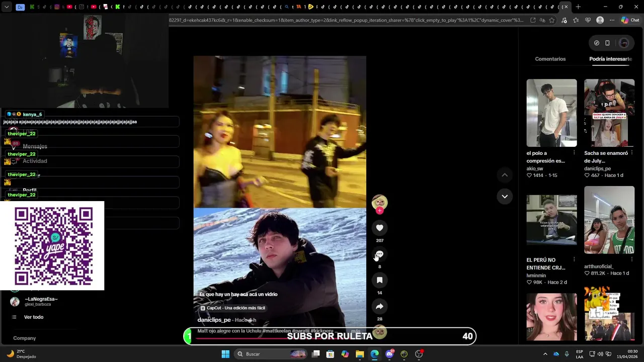This screenshot has width=644, height=362.
Task: Follow the creator via red plus badge
Action: pyautogui.click(x=379, y=211)
